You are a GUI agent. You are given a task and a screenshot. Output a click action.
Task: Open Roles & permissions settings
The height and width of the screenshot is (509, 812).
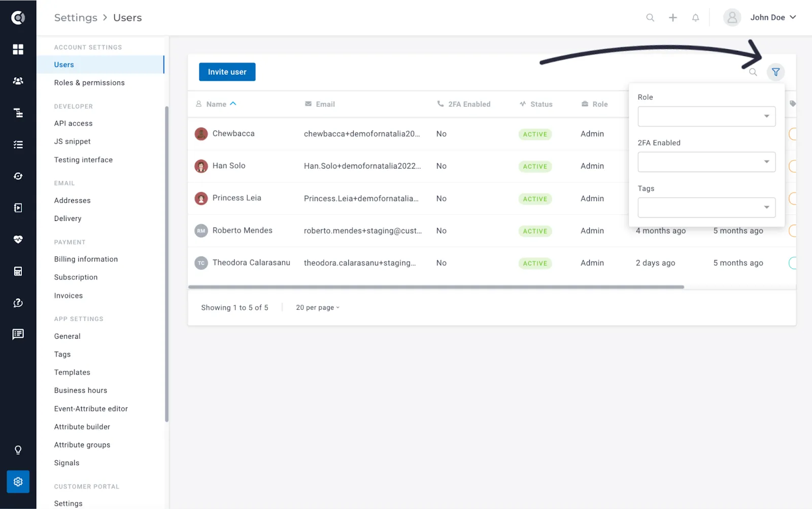(x=89, y=83)
